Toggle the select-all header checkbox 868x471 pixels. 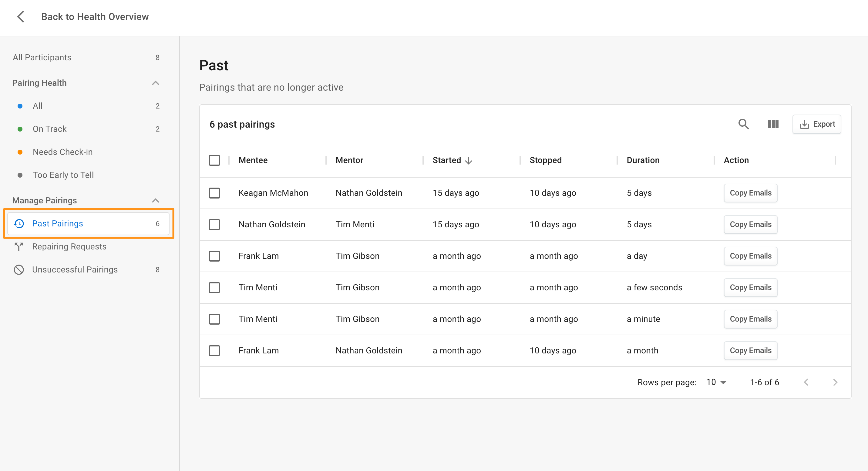[x=214, y=160]
